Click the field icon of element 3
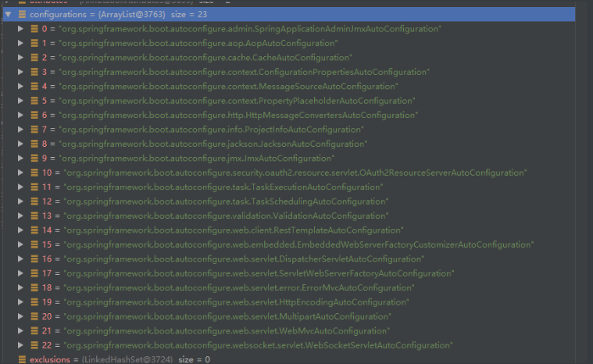The image size is (593, 364). pyautogui.click(x=34, y=72)
